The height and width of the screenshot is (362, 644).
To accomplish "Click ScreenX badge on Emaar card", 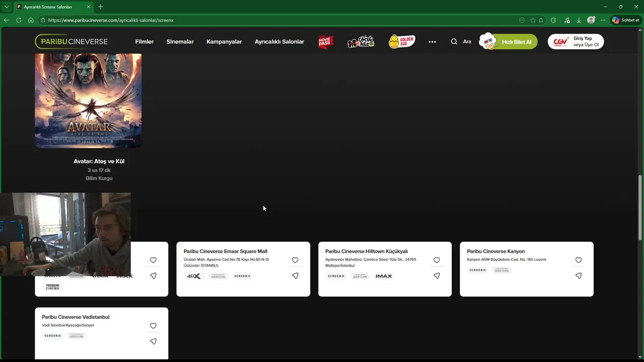I will pyautogui.click(x=243, y=276).
